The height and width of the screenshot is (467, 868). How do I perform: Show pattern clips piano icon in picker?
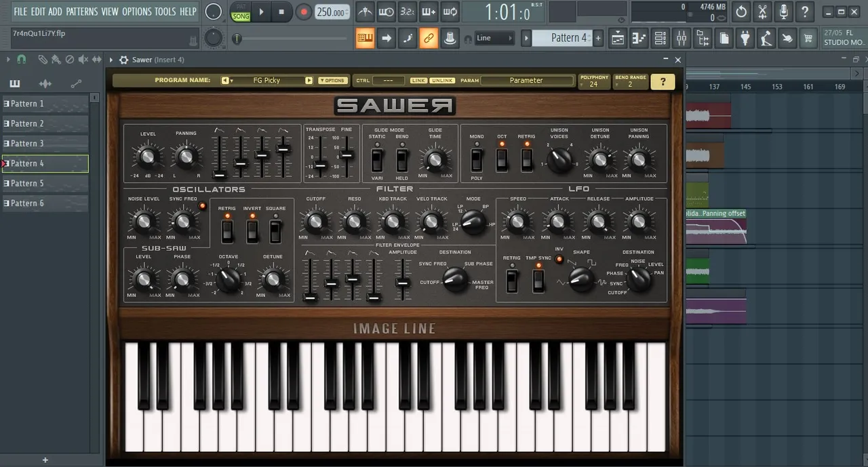pyautogui.click(x=15, y=84)
